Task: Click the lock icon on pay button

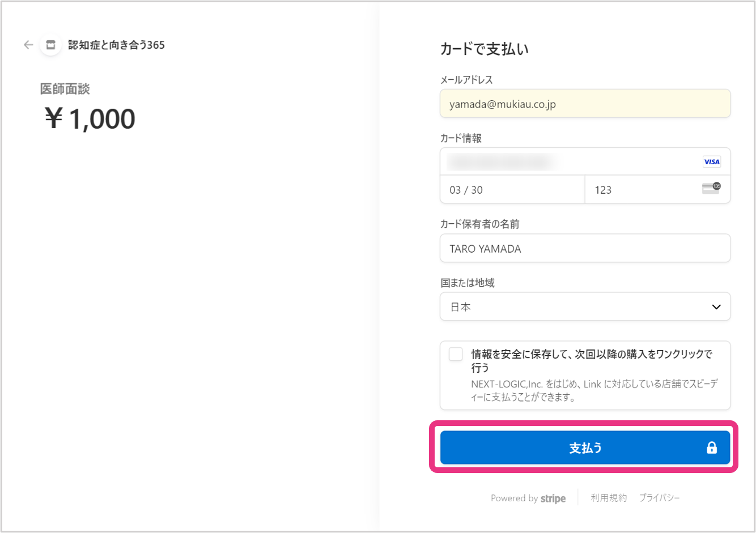Action: pos(711,448)
